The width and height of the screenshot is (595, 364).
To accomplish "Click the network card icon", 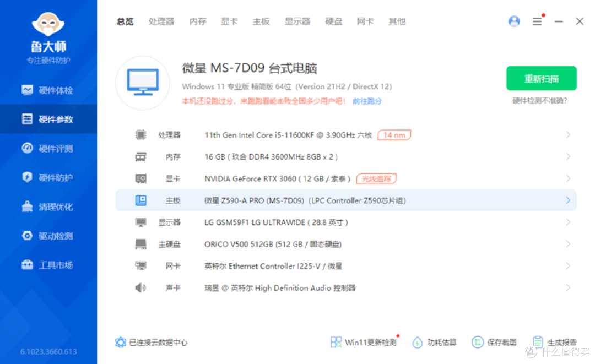I will (141, 266).
